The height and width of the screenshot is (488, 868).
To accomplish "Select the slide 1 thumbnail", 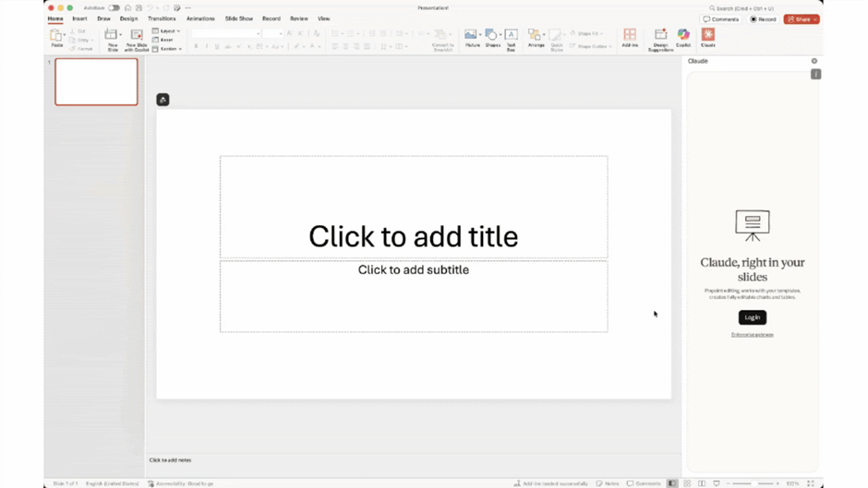I will [96, 81].
